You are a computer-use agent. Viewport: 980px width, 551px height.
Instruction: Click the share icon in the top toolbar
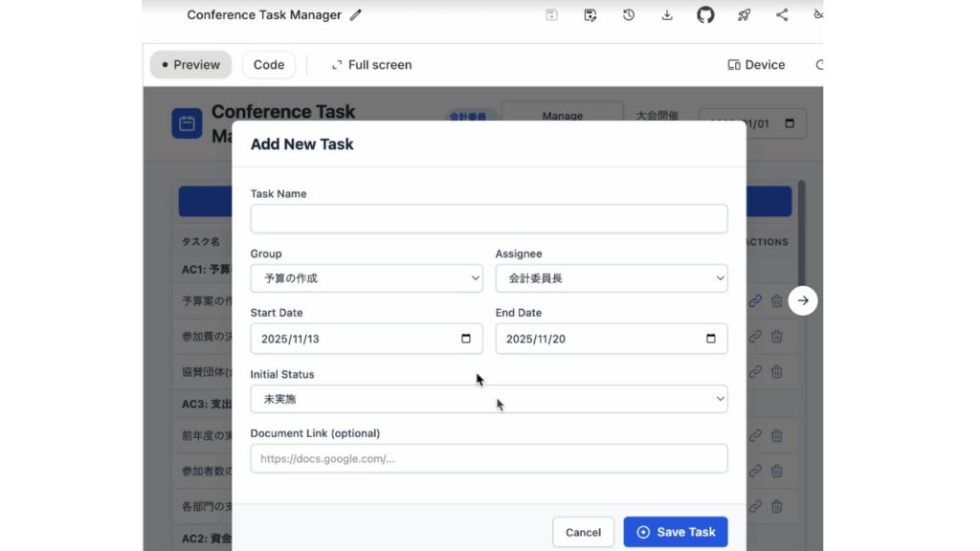[782, 15]
